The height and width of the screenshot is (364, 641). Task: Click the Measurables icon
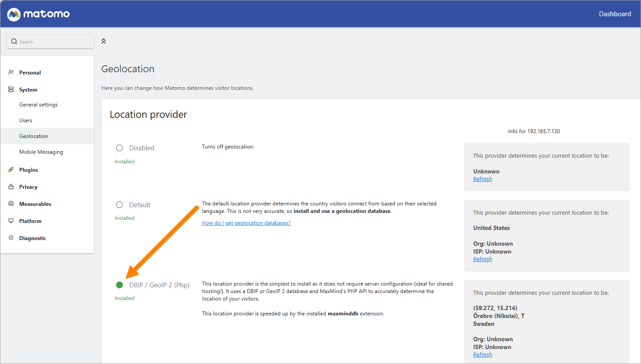tap(11, 204)
